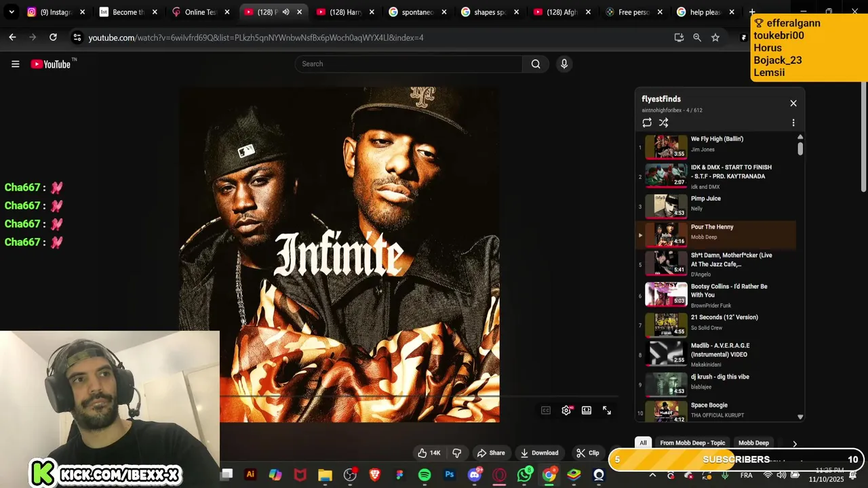Viewport: 868px width, 488px height.
Task: Click the zoom magnifier in address bar
Action: [697, 38]
